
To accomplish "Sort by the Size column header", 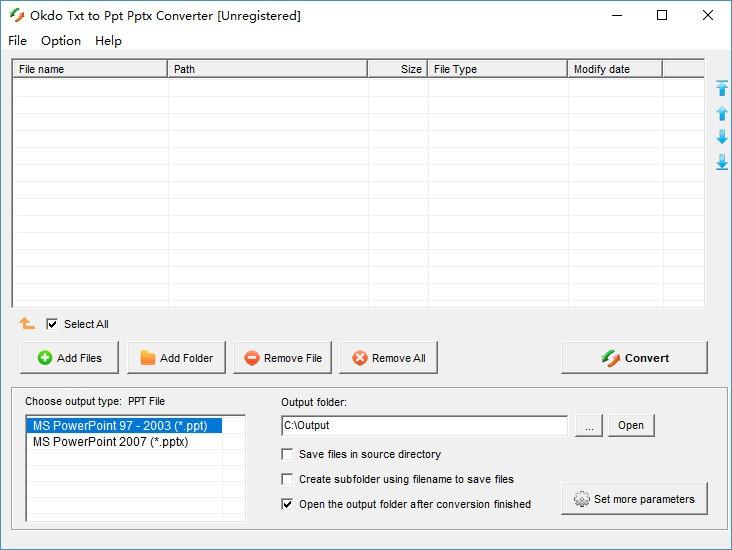I will tap(398, 69).
